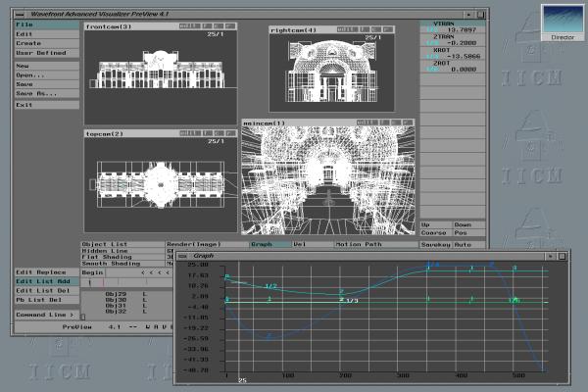Open the Director desktop icon
The image size is (588, 392).
click(x=563, y=22)
